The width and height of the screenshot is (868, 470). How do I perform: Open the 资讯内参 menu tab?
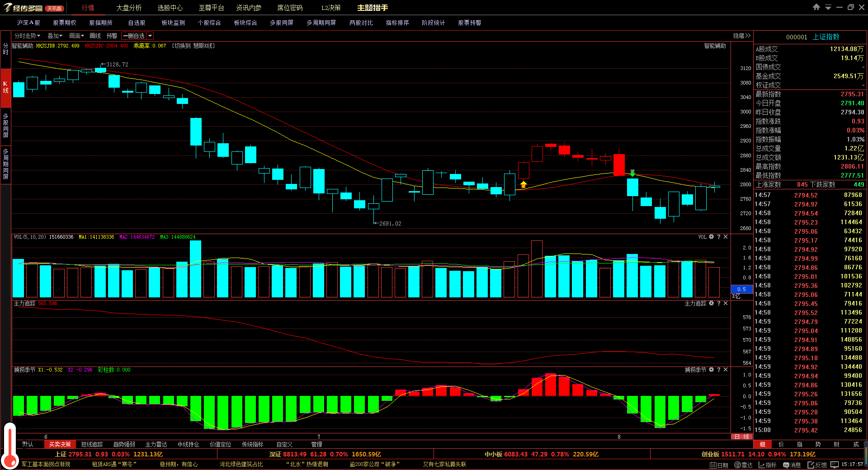(249, 8)
